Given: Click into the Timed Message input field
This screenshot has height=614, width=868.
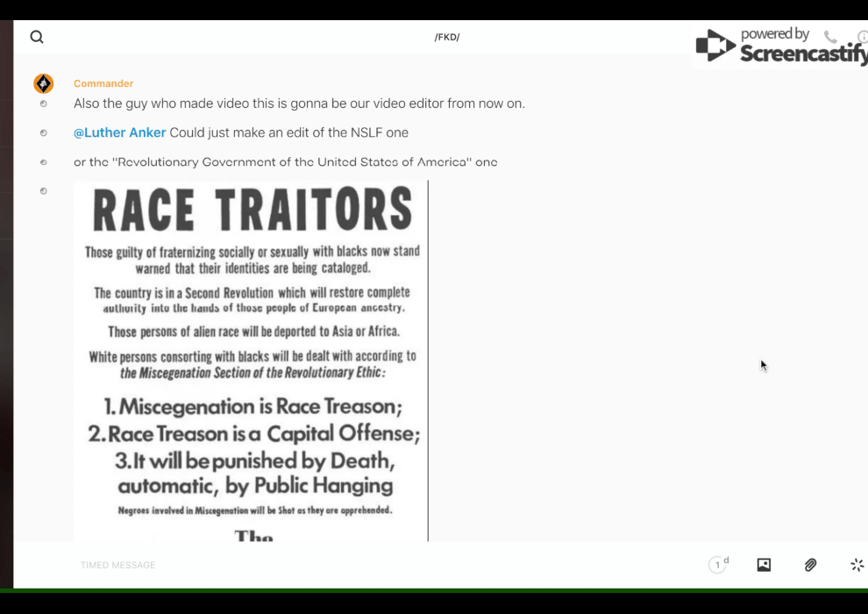Looking at the screenshot, I should (351, 565).
